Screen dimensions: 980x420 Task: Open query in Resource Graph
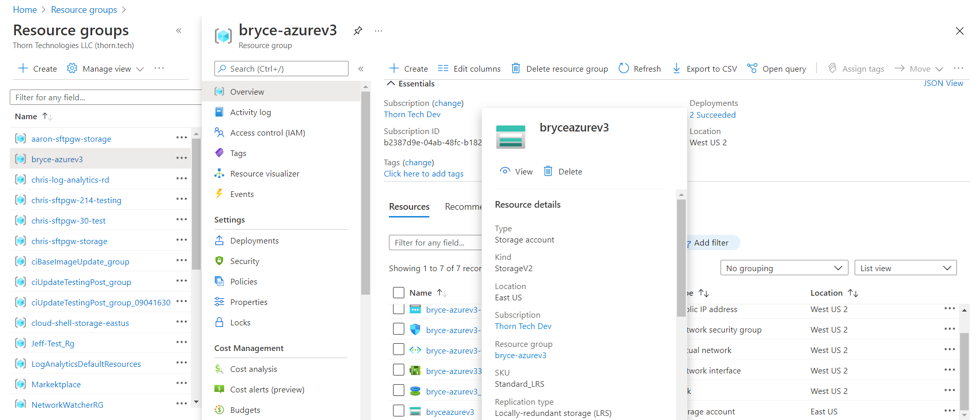[x=776, y=68]
